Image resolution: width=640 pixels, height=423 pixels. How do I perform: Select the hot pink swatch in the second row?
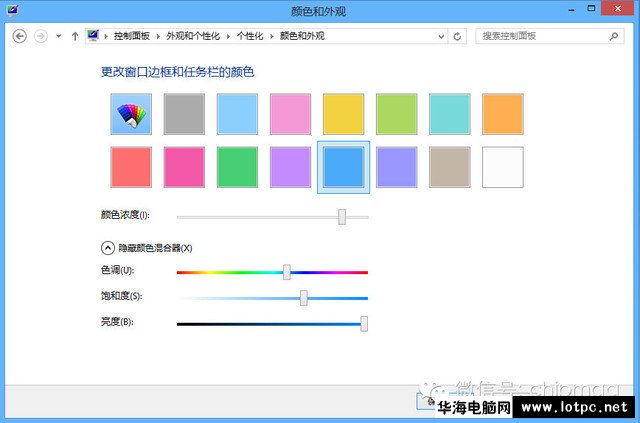(184, 167)
